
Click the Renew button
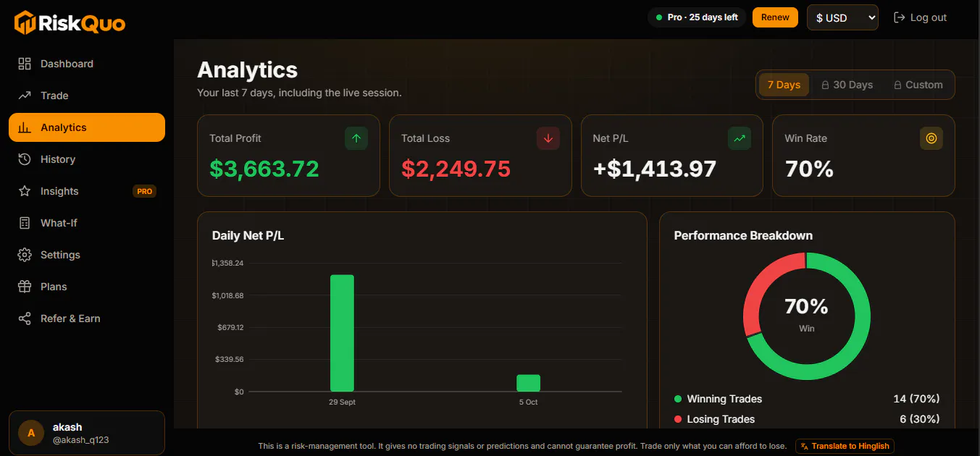(775, 17)
